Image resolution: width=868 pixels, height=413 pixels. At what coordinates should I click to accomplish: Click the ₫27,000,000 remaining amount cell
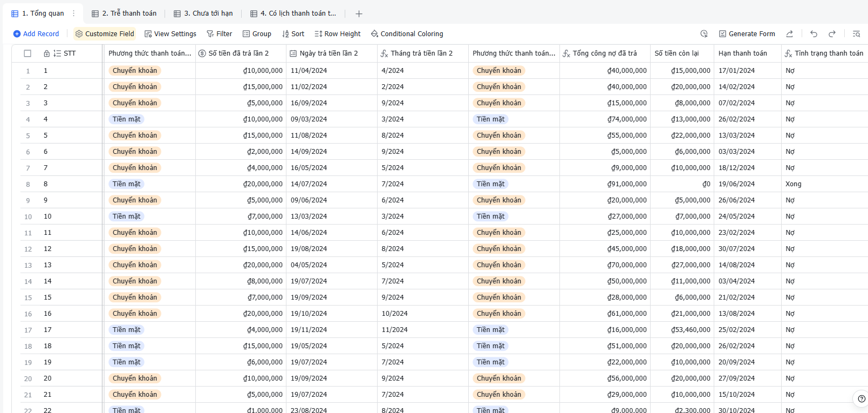pos(682,265)
